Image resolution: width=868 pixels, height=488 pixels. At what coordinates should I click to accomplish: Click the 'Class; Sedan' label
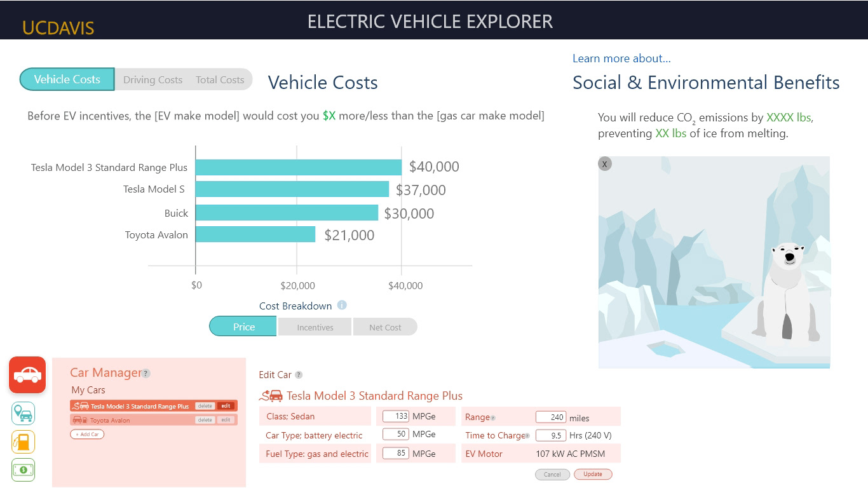point(290,416)
